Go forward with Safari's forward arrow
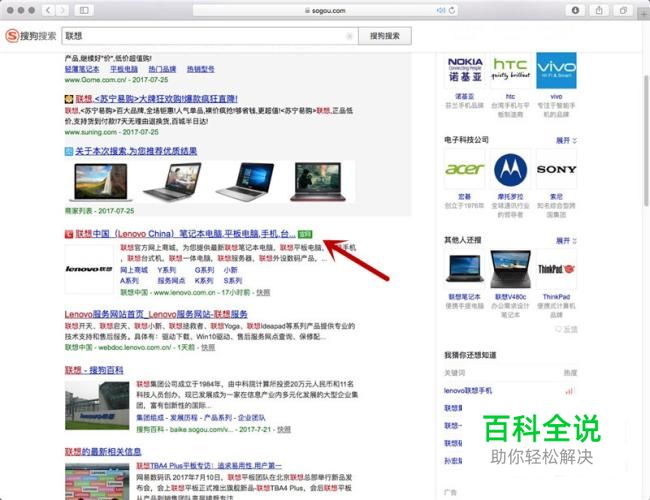The image size is (650, 500). (62, 10)
